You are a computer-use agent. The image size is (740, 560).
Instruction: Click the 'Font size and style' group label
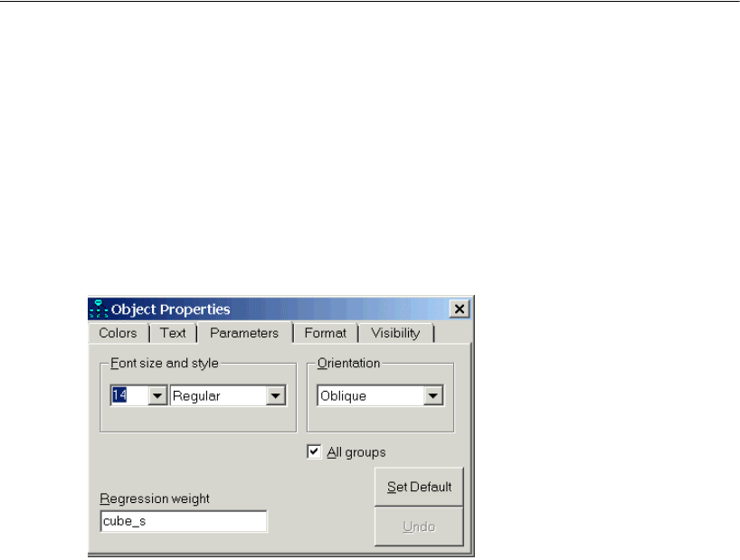click(x=165, y=363)
